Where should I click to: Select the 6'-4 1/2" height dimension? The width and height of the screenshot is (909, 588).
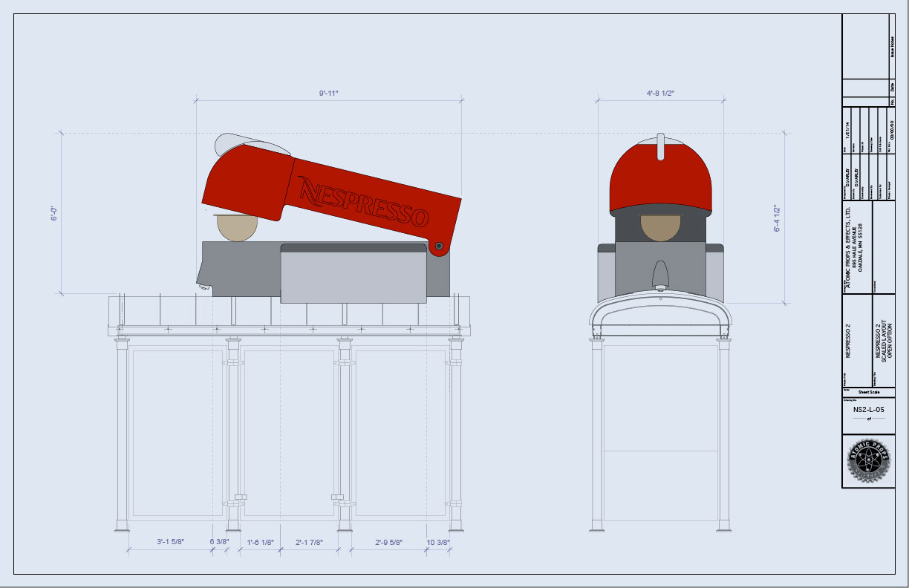(x=778, y=218)
